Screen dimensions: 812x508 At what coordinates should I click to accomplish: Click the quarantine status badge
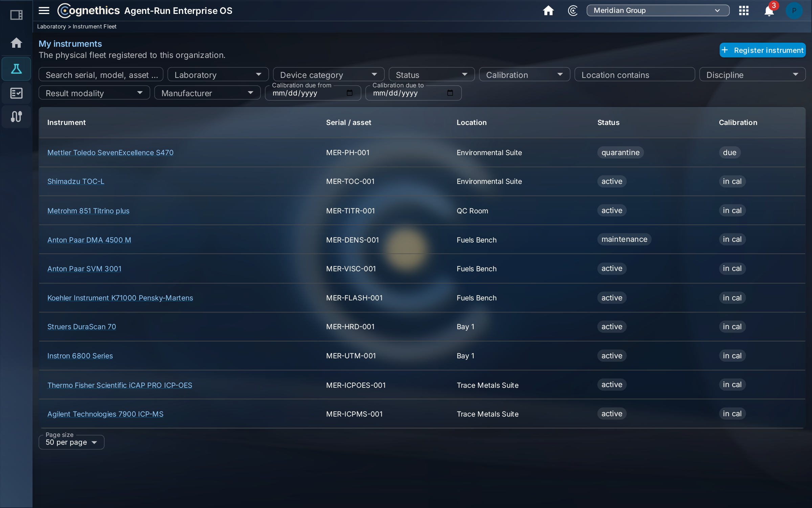pyautogui.click(x=621, y=152)
